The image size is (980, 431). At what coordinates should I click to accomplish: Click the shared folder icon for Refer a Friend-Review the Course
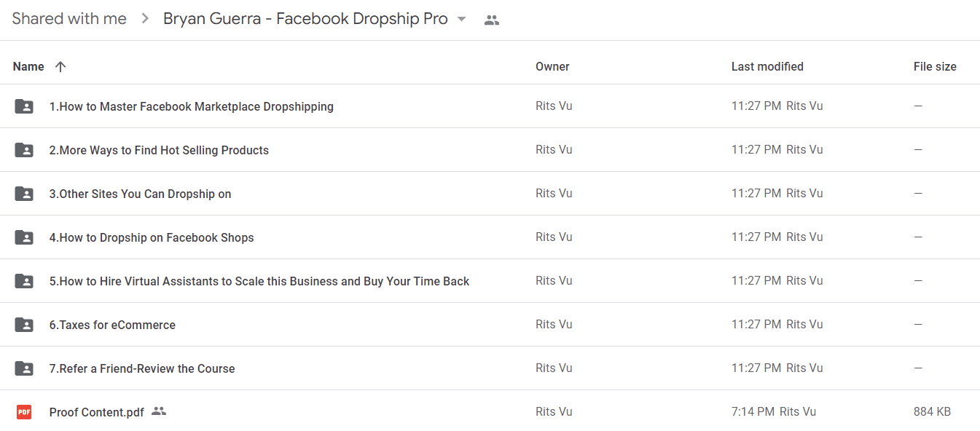coord(24,368)
